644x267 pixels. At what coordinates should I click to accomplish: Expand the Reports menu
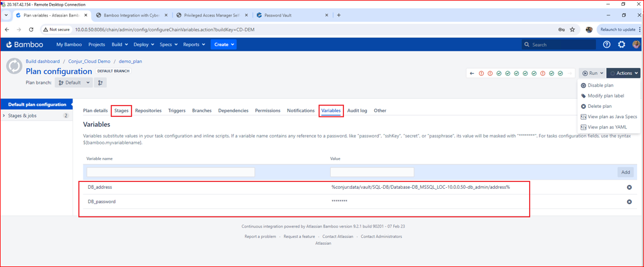pyautogui.click(x=194, y=44)
